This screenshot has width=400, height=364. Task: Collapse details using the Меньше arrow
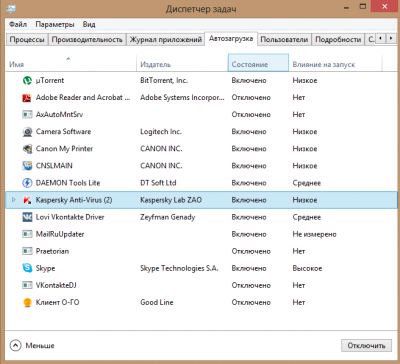15,345
